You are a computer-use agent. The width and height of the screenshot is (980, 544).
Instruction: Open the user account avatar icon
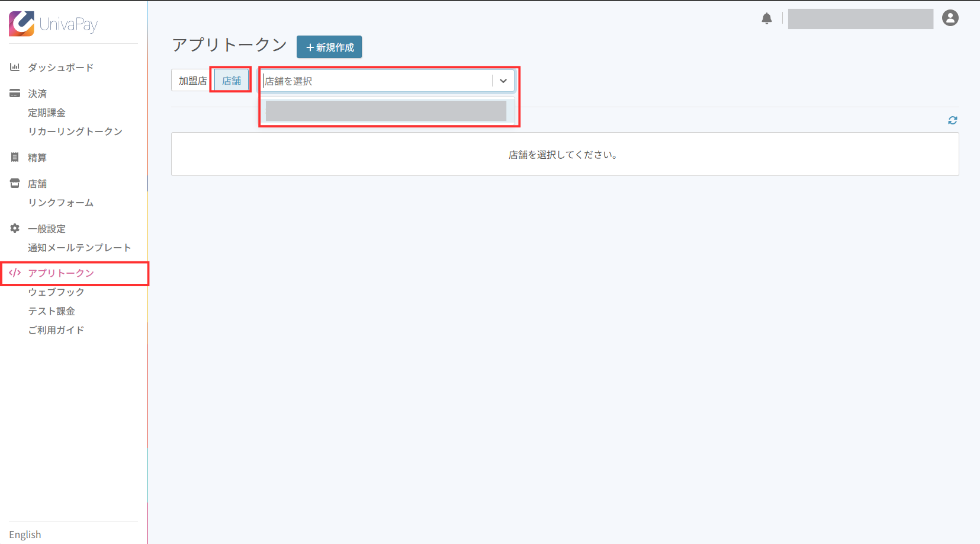tap(950, 18)
